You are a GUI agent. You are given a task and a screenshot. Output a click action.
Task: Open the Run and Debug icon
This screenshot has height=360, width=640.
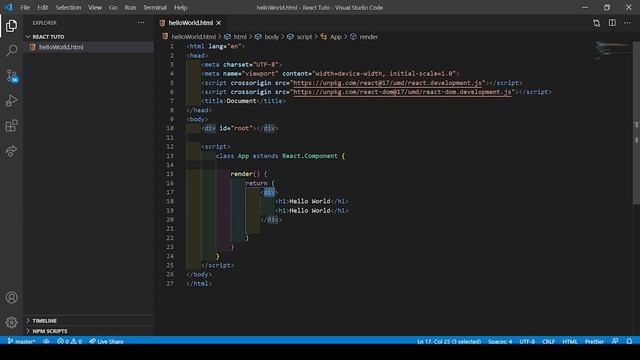tap(11, 100)
